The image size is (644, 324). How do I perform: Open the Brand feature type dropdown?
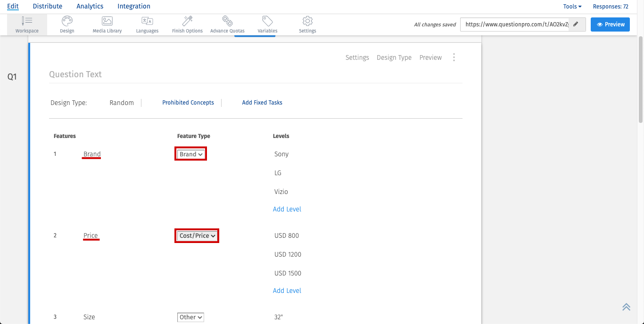(191, 154)
